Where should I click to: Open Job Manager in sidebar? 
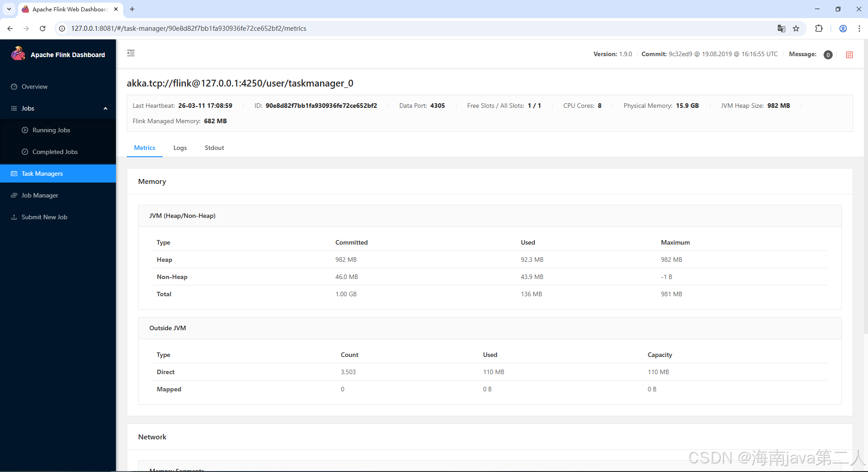click(58, 195)
